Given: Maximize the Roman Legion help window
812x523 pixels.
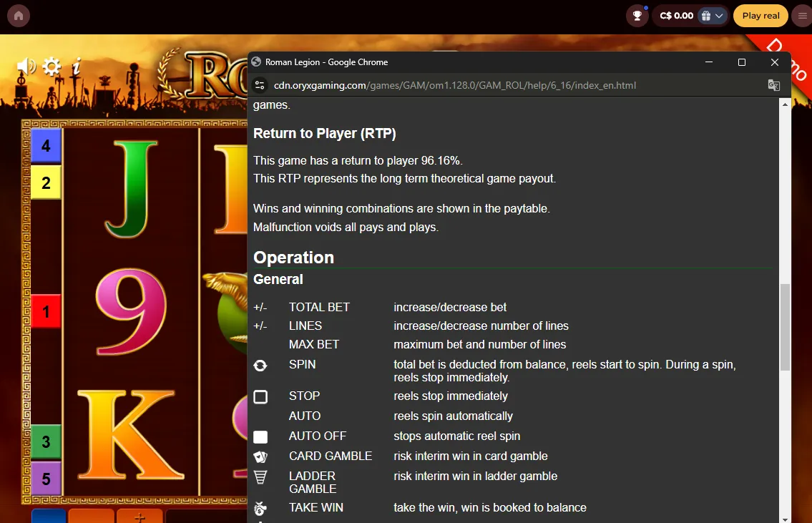Looking at the screenshot, I should click(x=742, y=62).
